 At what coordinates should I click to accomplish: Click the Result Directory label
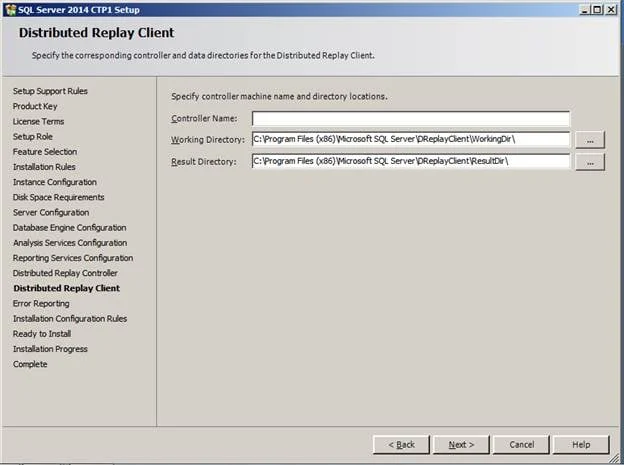point(204,162)
